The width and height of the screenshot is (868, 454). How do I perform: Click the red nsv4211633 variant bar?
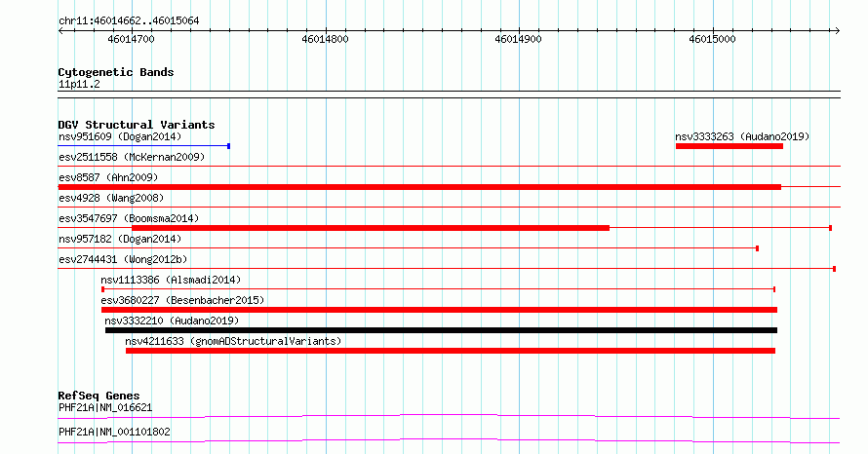point(451,351)
